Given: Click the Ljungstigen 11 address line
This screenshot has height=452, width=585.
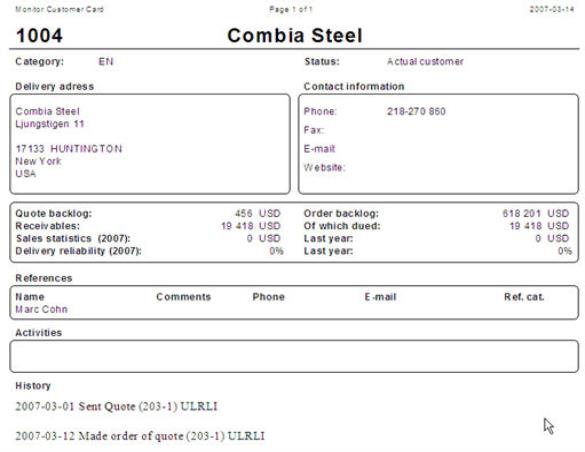Looking at the screenshot, I should 50,124.
